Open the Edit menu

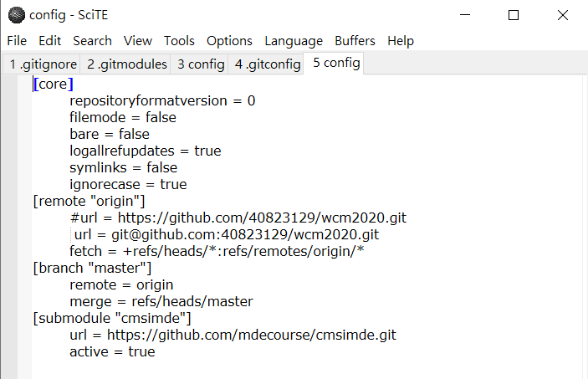click(x=50, y=40)
